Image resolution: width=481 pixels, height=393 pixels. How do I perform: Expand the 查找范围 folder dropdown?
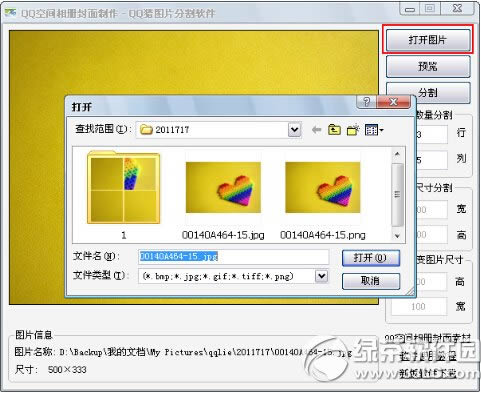pos(294,129)
